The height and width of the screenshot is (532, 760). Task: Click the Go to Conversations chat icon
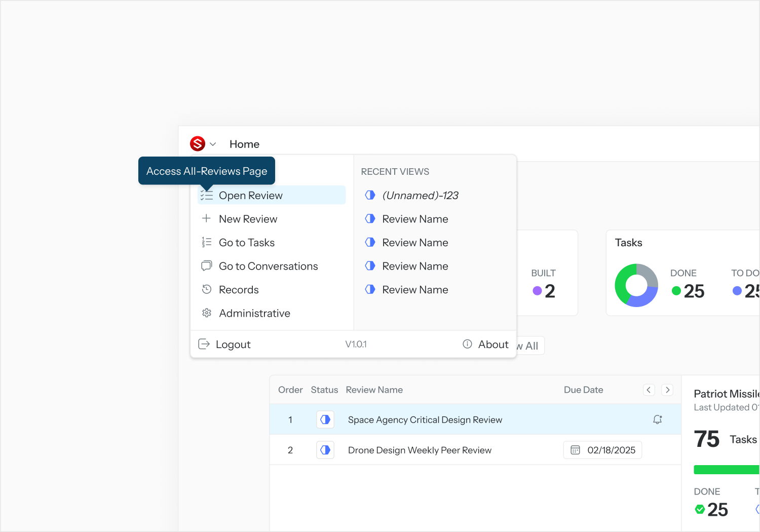[x=207, y=266]
